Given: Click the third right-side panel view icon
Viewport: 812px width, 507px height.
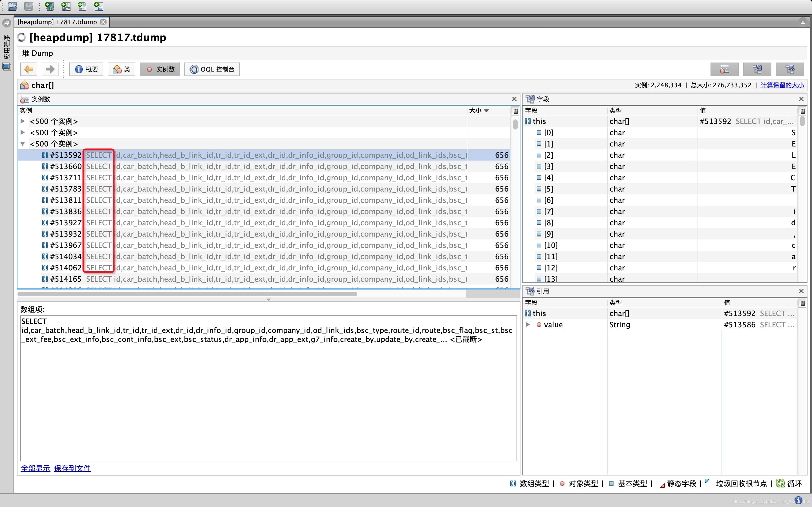Looking at the screenshot, I should (790, 69).
